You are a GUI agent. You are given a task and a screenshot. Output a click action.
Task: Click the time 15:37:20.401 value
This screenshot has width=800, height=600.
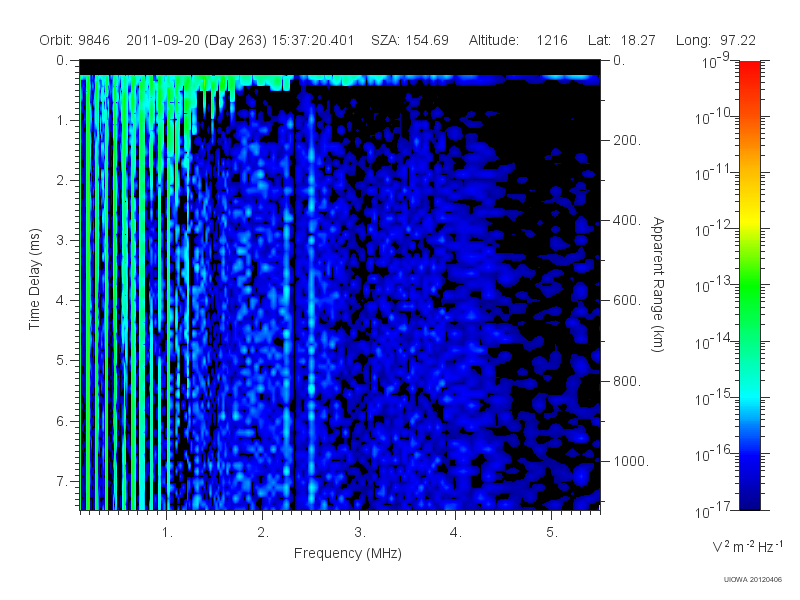point(313,40)
